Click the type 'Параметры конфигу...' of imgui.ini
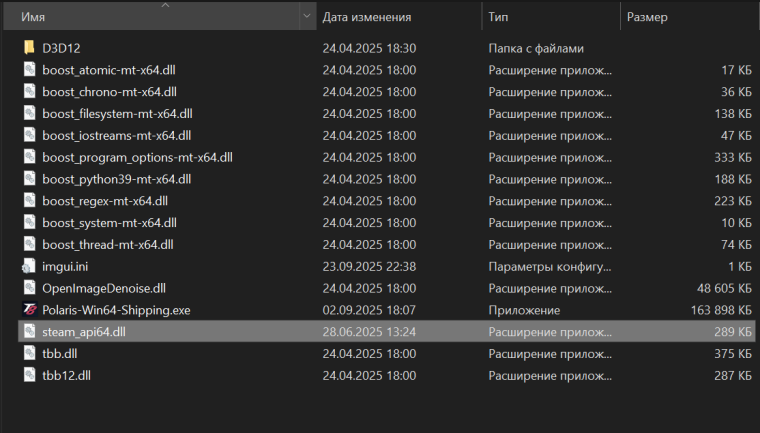The width and height of the screenshot is (760, 433). click(550, 267)
